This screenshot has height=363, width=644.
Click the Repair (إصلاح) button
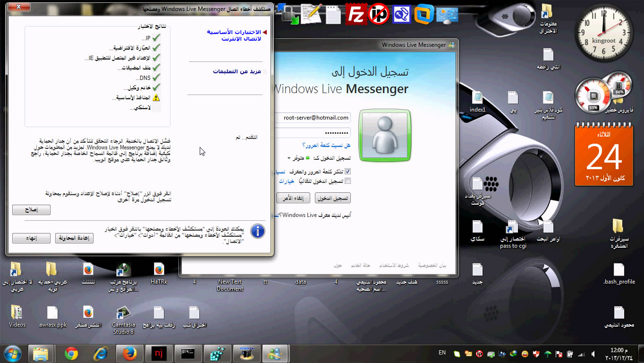(31, 210)
